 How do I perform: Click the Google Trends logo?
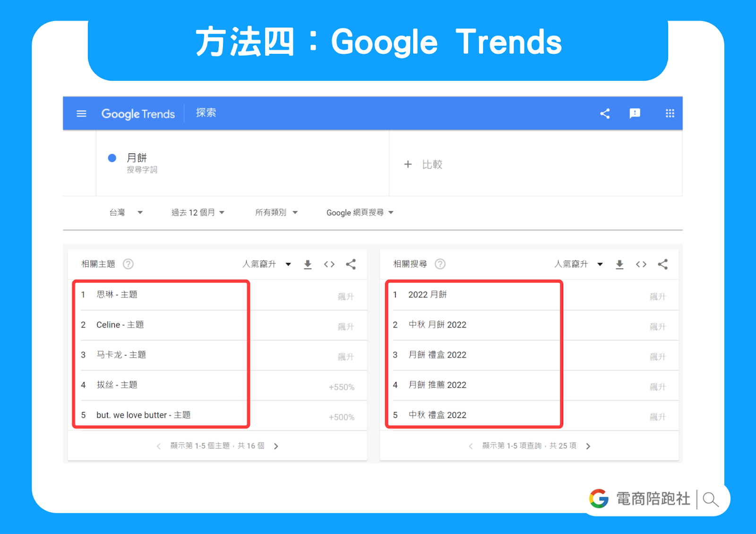[x=138, y=114]
